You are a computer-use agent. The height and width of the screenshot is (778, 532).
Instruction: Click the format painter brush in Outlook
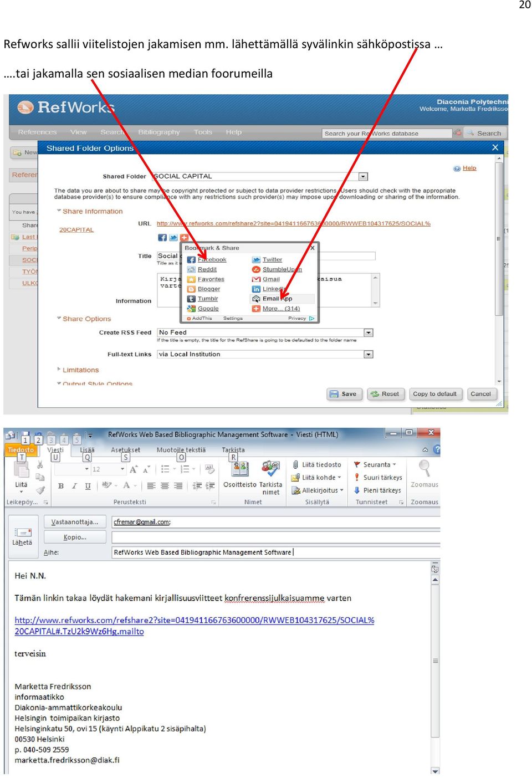(40, 490)
